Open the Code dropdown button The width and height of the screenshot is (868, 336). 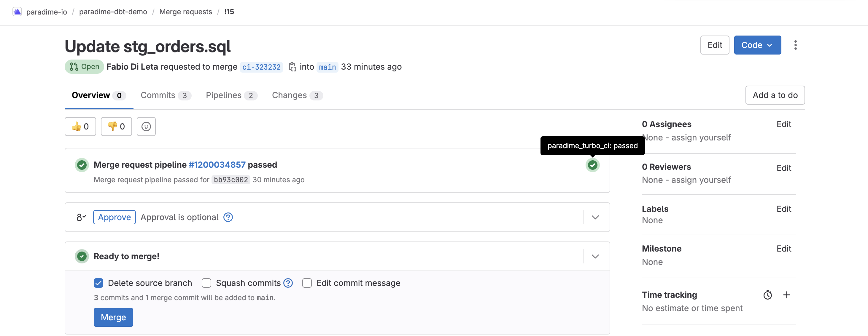757,45
